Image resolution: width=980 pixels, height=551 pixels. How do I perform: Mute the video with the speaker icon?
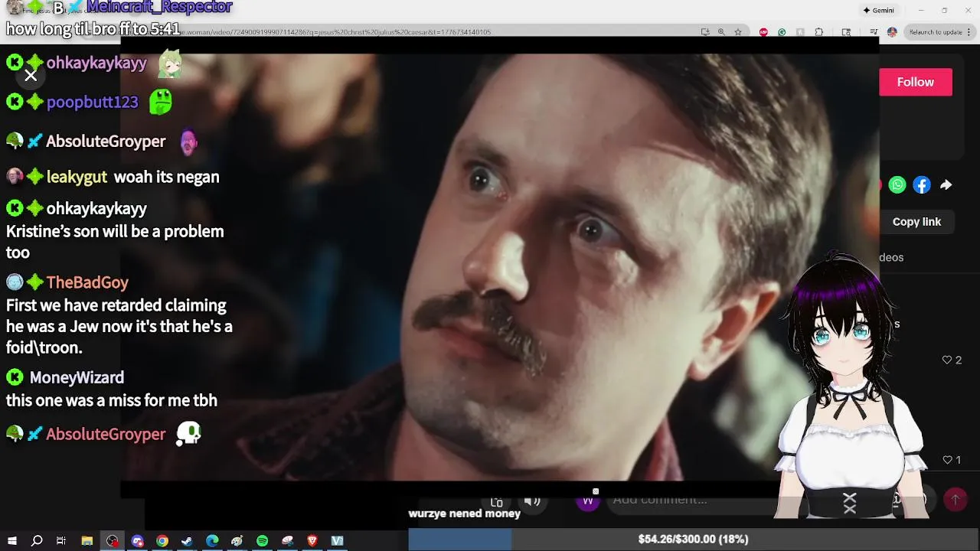[532, 502]
